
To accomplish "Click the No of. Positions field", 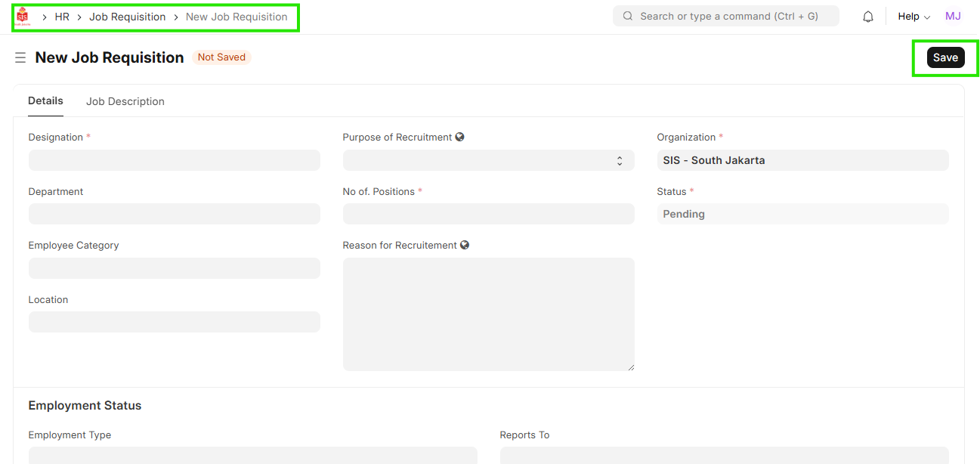I will point(488,214).
